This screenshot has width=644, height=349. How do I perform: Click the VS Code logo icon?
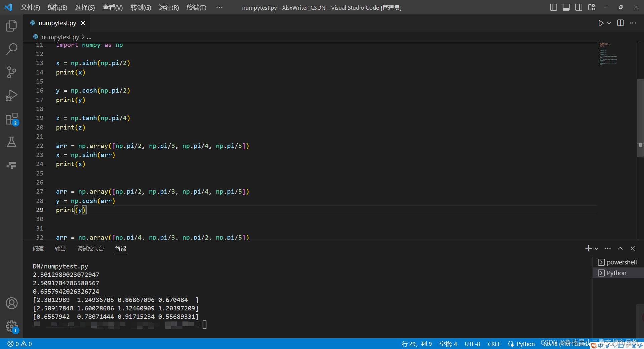8,7
